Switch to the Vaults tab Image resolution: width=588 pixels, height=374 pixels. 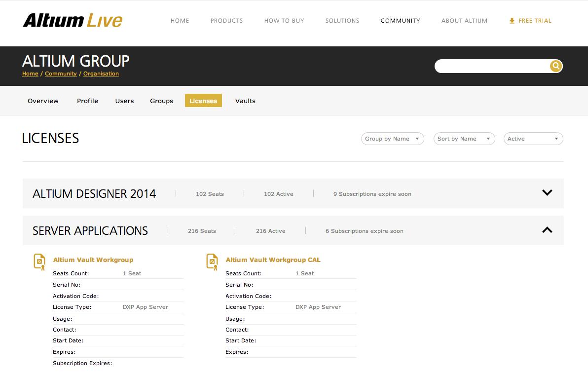245,101
